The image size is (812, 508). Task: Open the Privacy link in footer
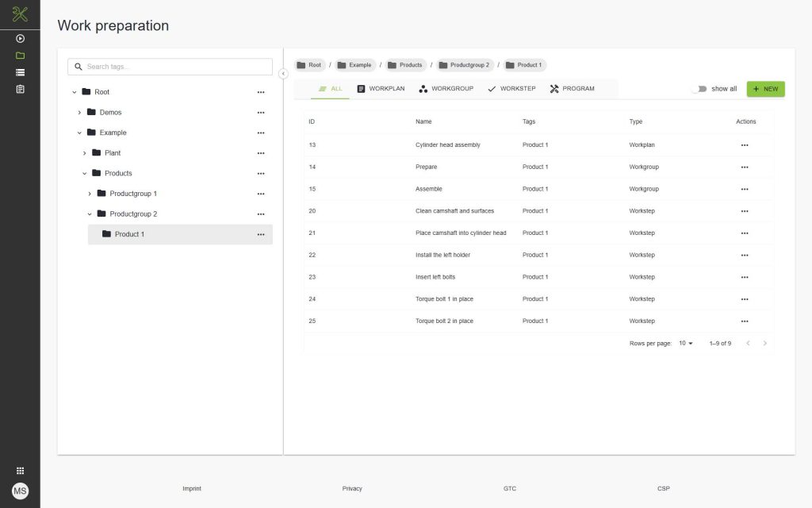pos(352,489)
